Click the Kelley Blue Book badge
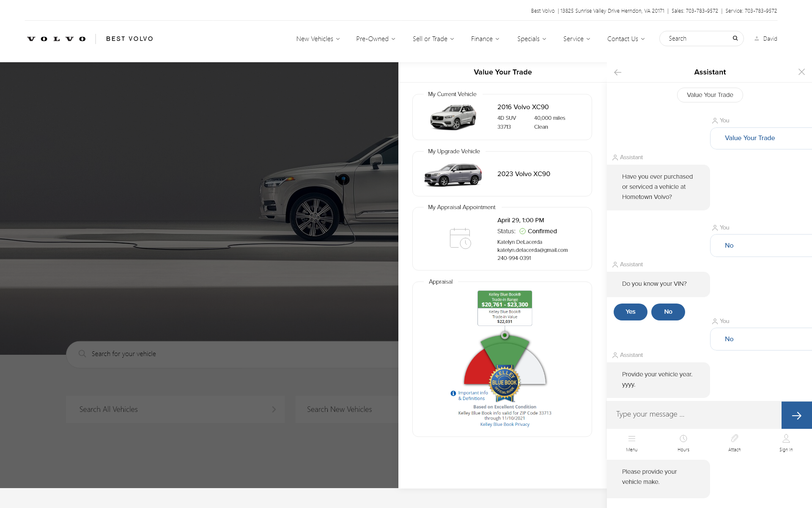This screenshot has height=508, width=812. 505,382
